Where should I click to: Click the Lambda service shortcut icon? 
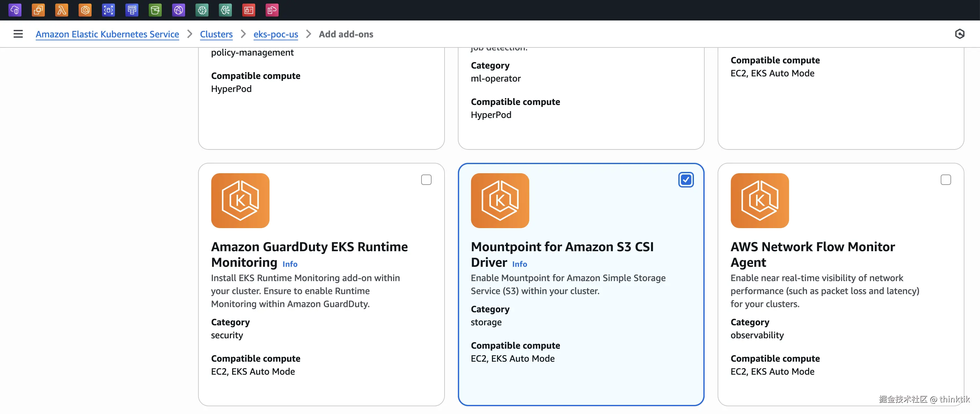(62, 10)
